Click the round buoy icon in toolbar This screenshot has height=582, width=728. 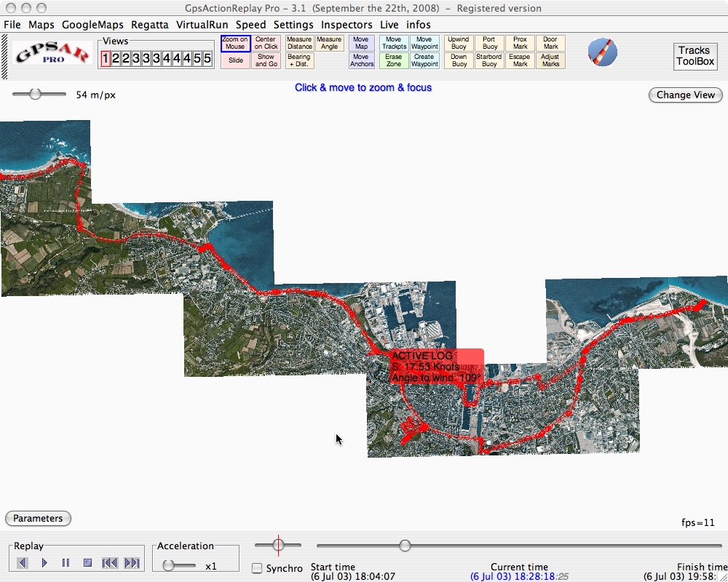pos(602,52)
